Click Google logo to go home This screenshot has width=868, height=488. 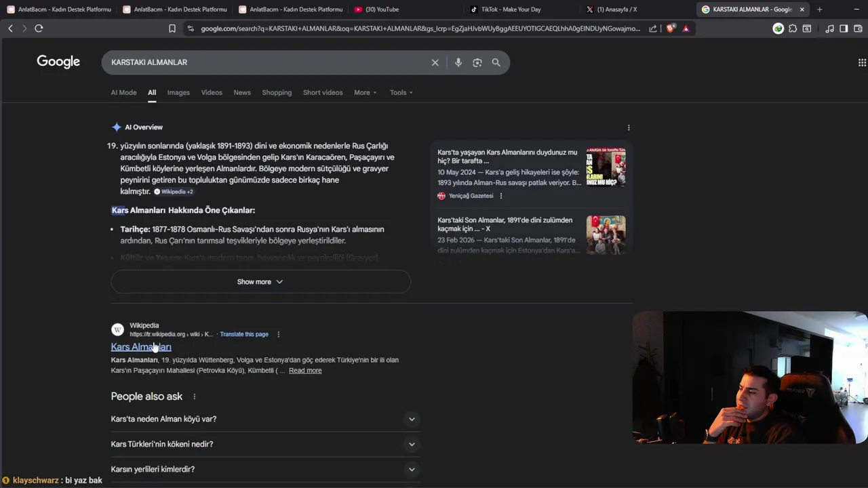pos(58,62)
